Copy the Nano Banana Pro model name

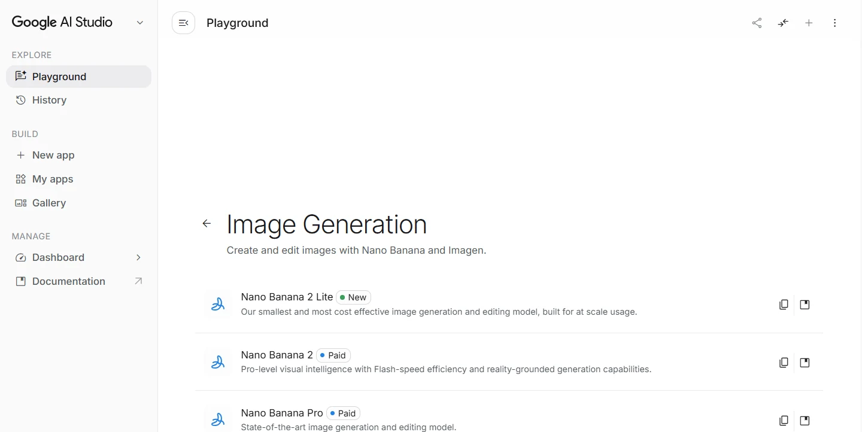click(784, 420)
